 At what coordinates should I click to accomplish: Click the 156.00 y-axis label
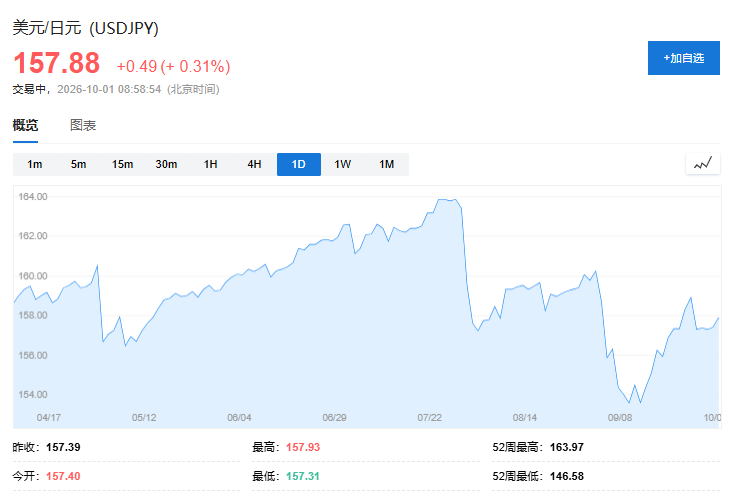[x=33, y=355]
